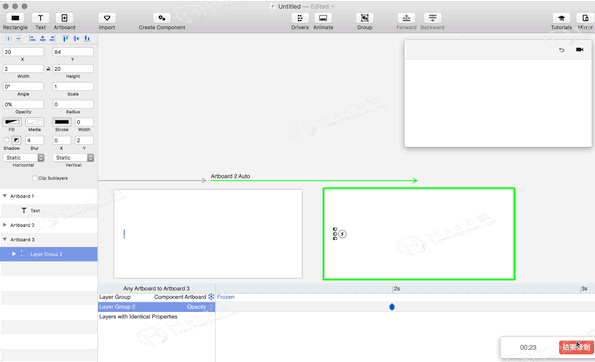Viewport: 595px width, 362px height.
Task: Click the Angle input field
Action: 24,87
